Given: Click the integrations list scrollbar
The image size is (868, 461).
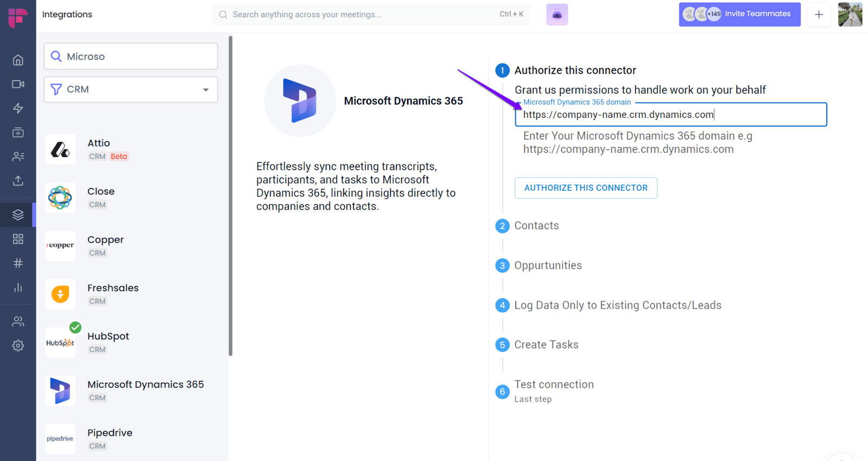Looking at the screenshot, I should point(231,196).
